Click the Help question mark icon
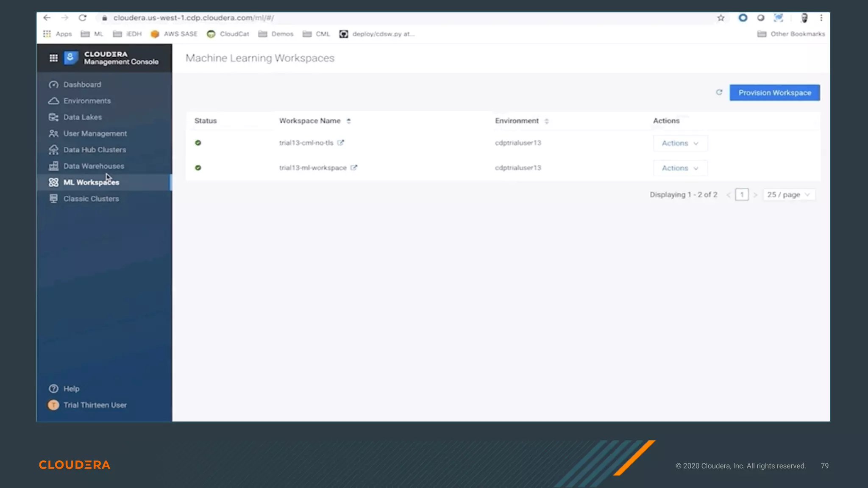Viewport: 868px width, 488px height. pyautogui.click(x=53, y=388)
